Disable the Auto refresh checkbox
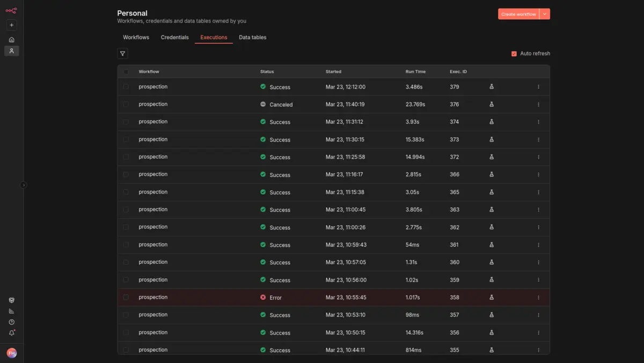Viewport: 644px width, 363px height. tap(514, 54)
